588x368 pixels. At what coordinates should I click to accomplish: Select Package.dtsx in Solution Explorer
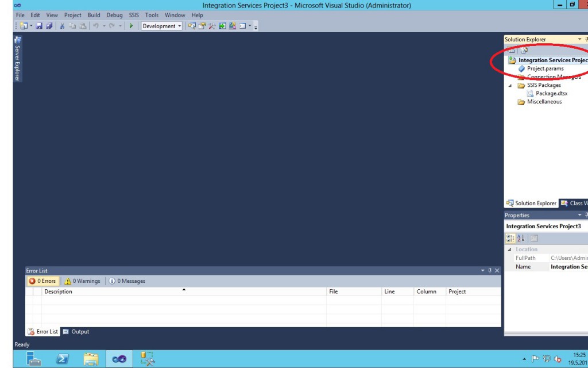coord(551,93)
